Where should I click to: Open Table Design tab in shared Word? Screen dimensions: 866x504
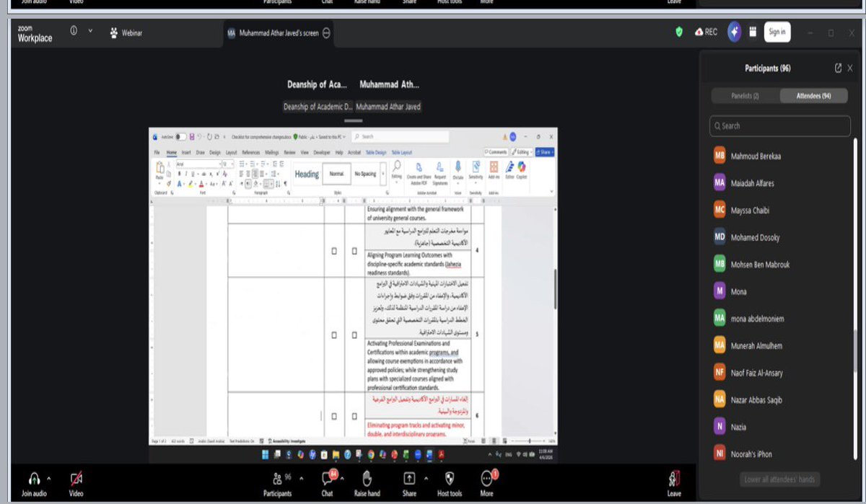point(376,153)
